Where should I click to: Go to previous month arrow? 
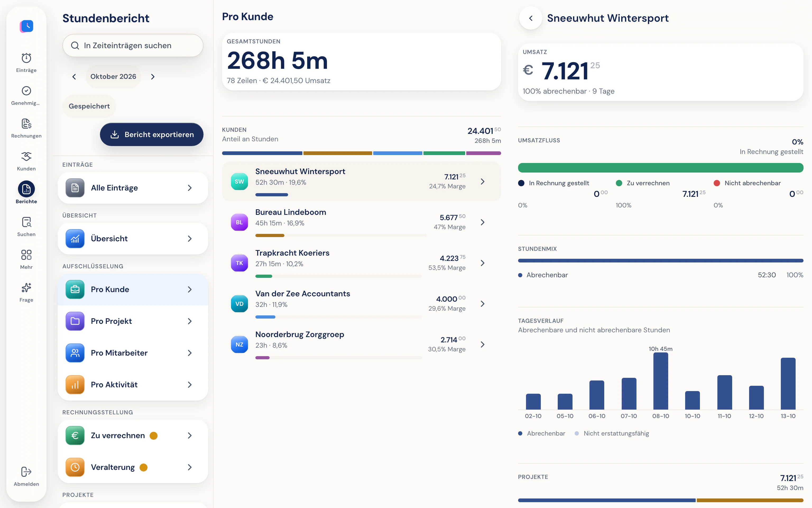pos(74,77)
